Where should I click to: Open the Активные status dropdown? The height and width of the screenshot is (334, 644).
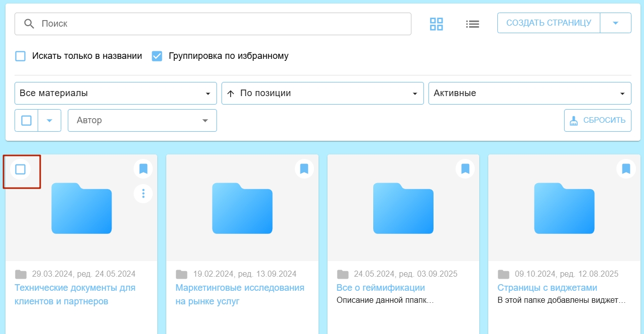[529, 94]
